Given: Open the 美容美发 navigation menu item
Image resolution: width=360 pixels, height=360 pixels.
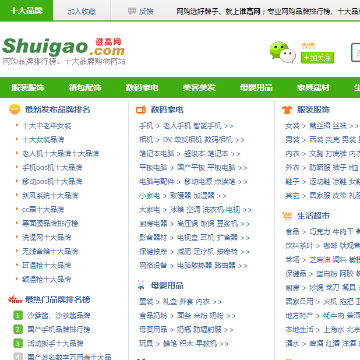Looking at the screenshot, I should [x=199, y=88].
